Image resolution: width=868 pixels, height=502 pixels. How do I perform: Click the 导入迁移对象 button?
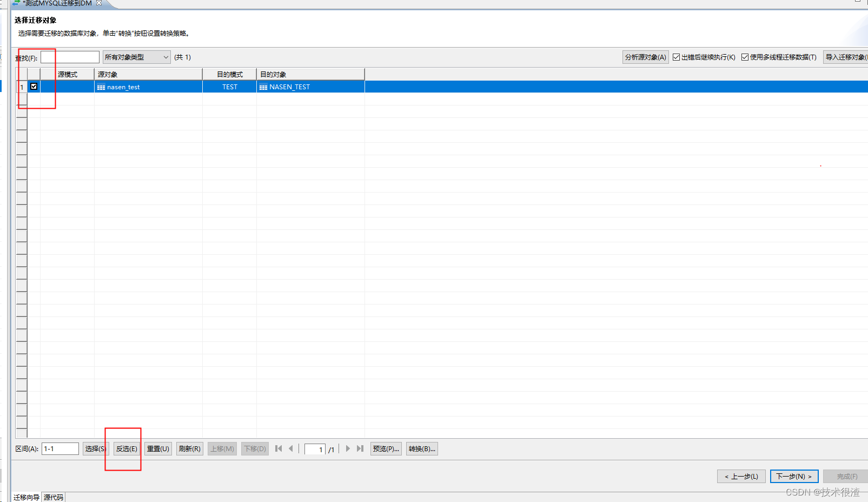tap(846, 57)
